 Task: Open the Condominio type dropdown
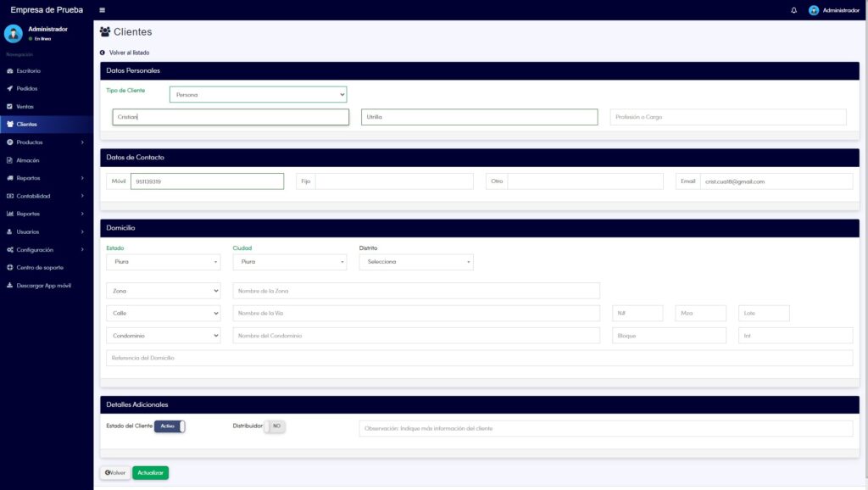coord(164,336)
